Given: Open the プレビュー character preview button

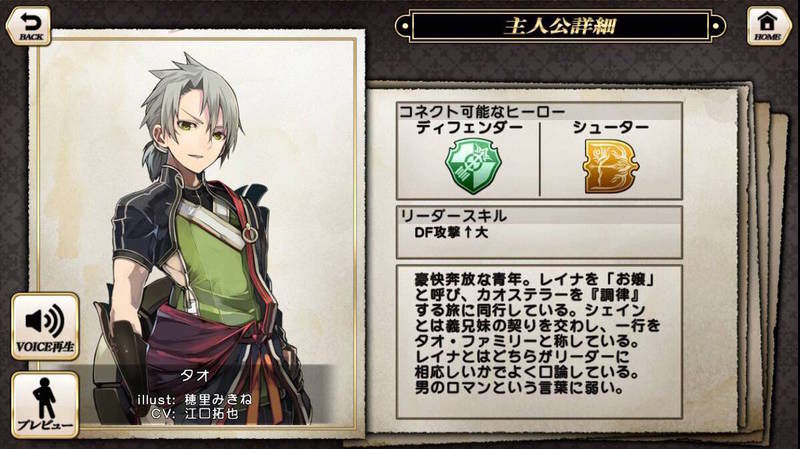Looking at the screenshot, I should click(45, 405).
